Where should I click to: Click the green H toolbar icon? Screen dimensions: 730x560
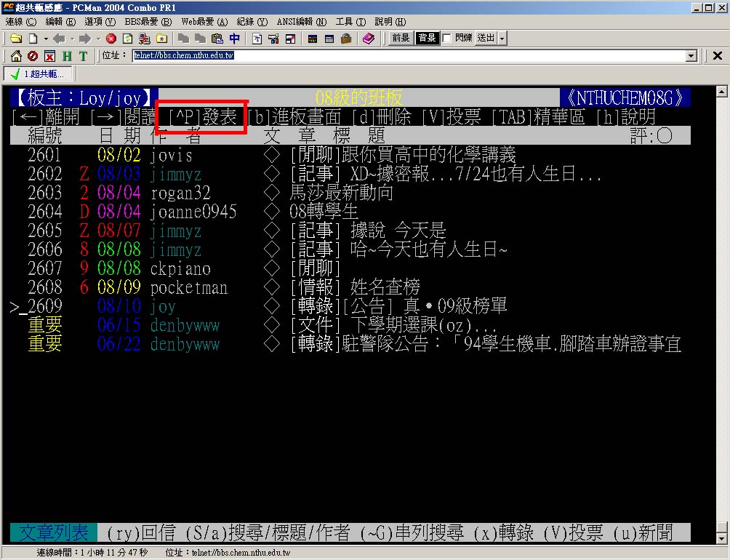[x=67, y=56]
